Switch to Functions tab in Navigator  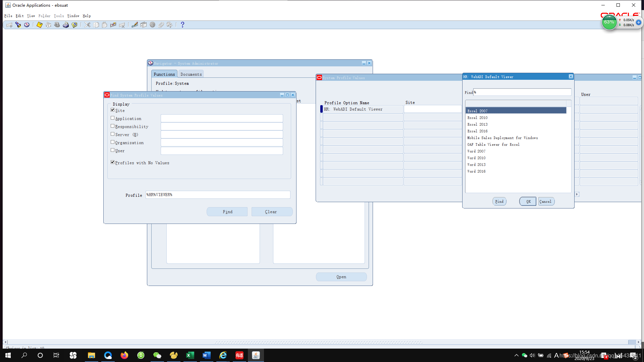[164, 74]
